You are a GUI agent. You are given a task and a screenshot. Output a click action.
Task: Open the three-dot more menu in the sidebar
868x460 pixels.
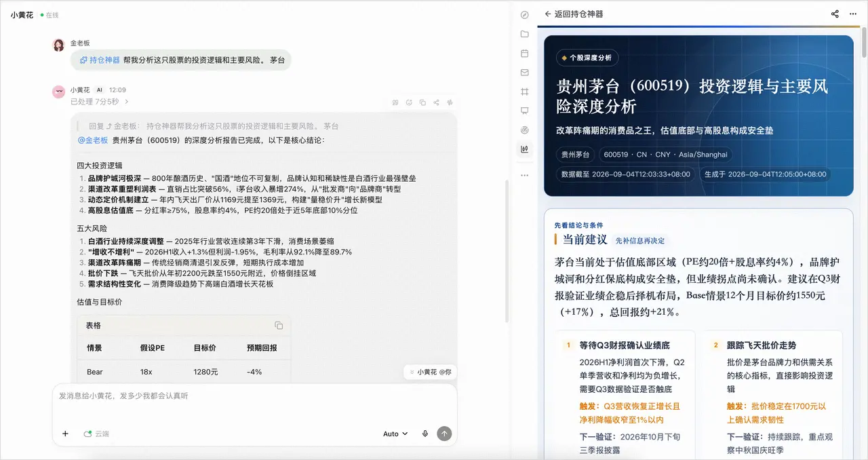524,175
